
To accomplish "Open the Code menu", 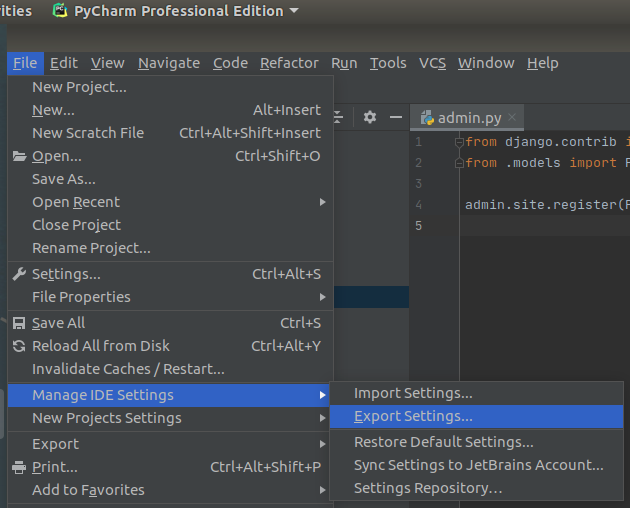I will pyautogui.click(x=231, y=63).
